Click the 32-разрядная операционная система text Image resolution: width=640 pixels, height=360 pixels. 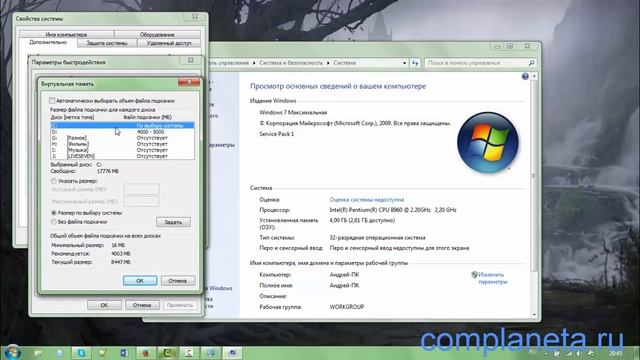pyautogui.click(x=378, y=238)
